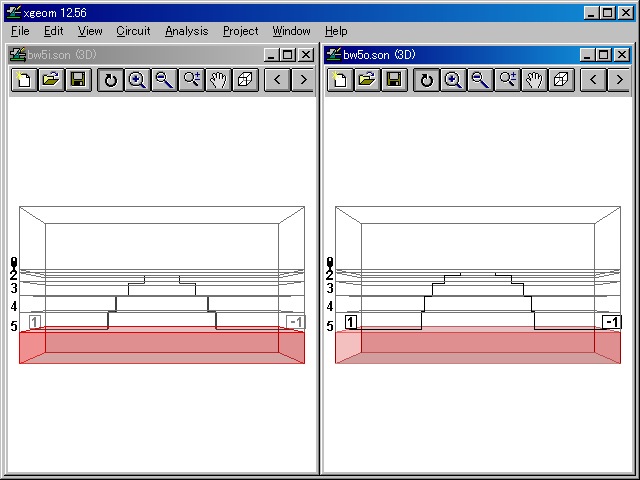
Task: Click redraw/refresh icon in bw5i.son toolbar
Action: click(x=110, y=80)
